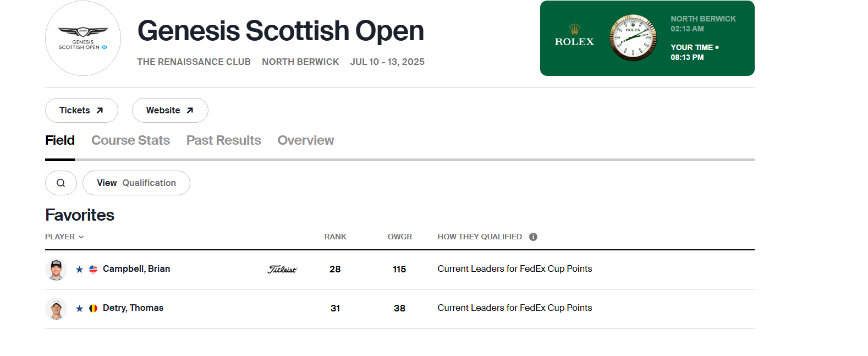868x356 pixels.
Task: Toggle the View Qualification button
Action: point(136,183)
